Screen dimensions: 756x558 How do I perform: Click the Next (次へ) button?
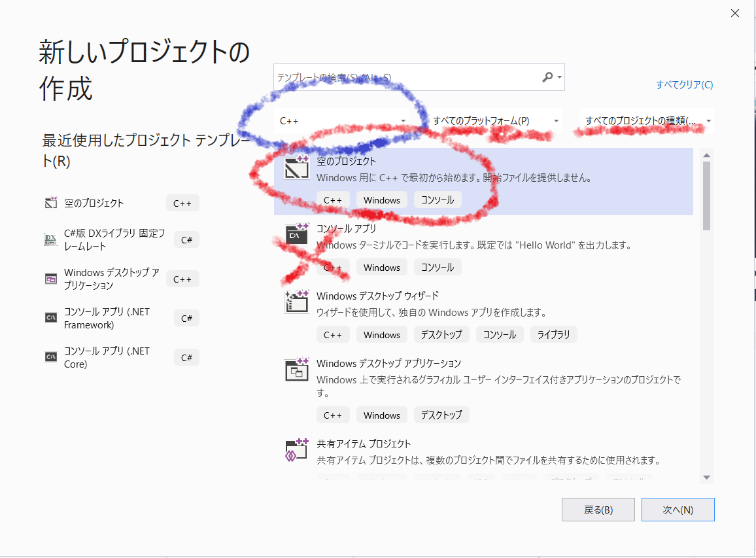click(x=678, y=510)
